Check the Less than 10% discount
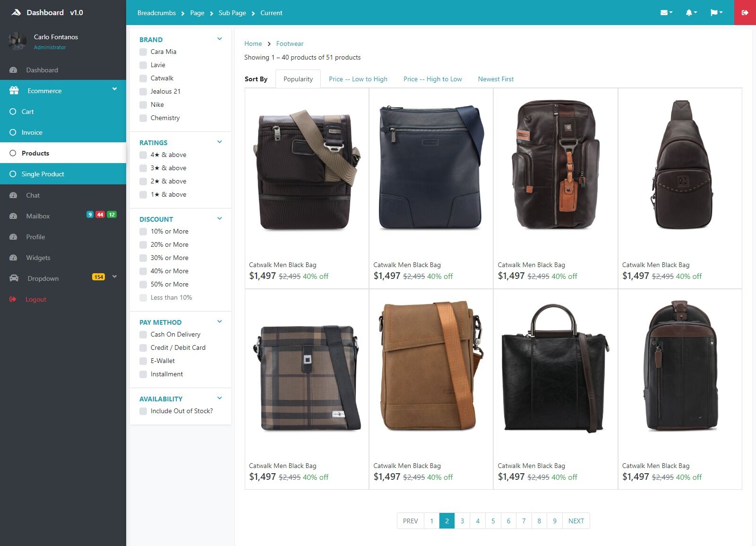The image size is (756, 546). pos(143,298)
